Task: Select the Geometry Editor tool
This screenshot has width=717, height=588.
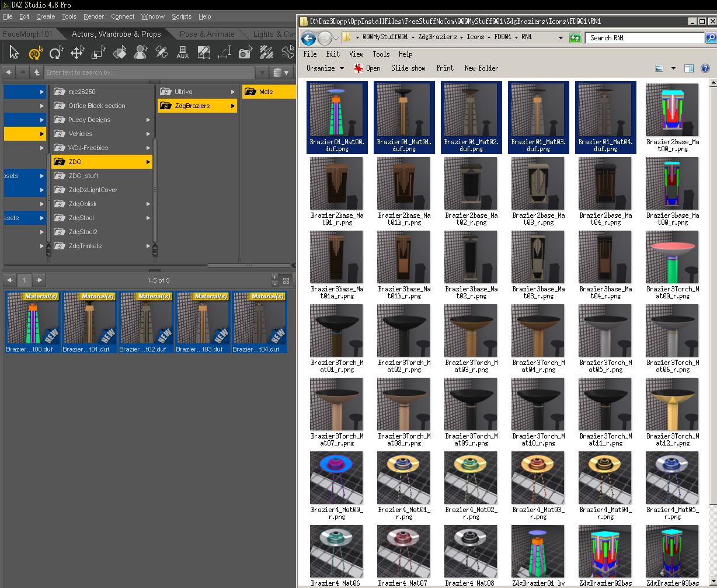Action: pos(162,53)
